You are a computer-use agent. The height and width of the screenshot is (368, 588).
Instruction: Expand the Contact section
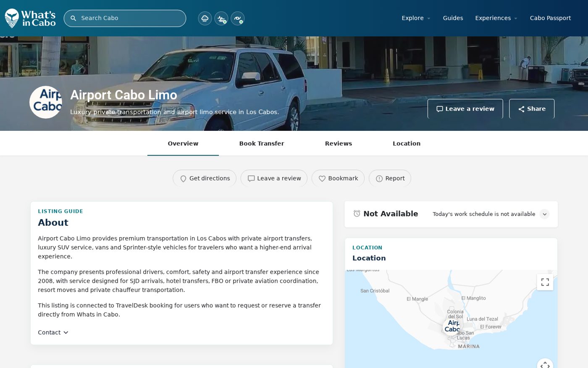click(x=53, y=333)
